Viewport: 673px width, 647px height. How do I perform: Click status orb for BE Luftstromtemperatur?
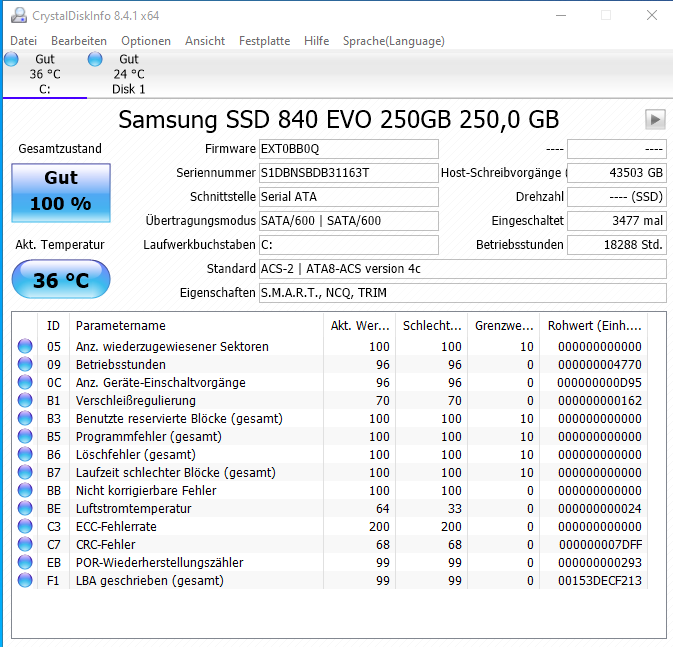tap(25, 508)
